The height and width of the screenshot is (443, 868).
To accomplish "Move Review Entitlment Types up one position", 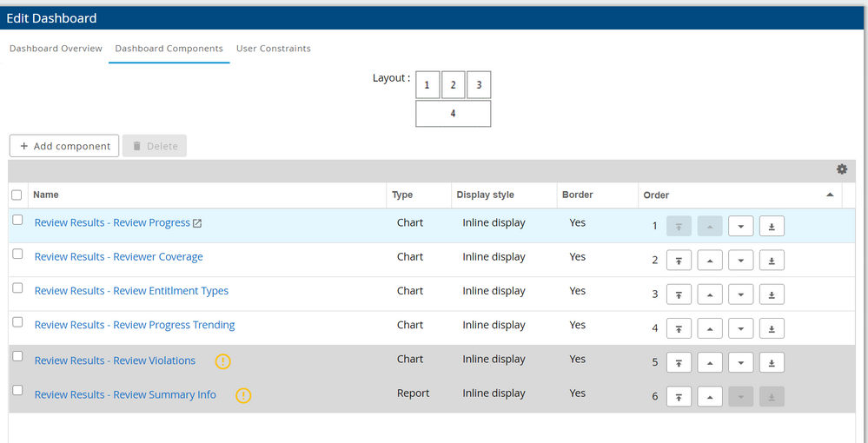I will click(x=710, y=294).
